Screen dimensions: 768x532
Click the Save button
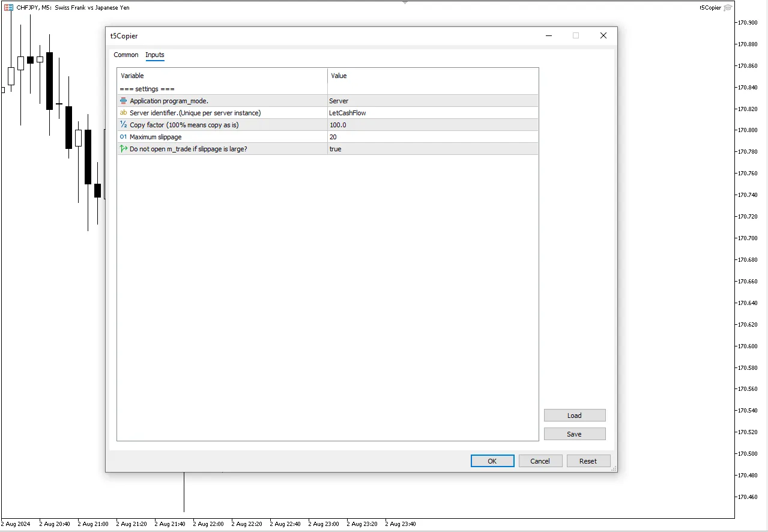point(575,434)
